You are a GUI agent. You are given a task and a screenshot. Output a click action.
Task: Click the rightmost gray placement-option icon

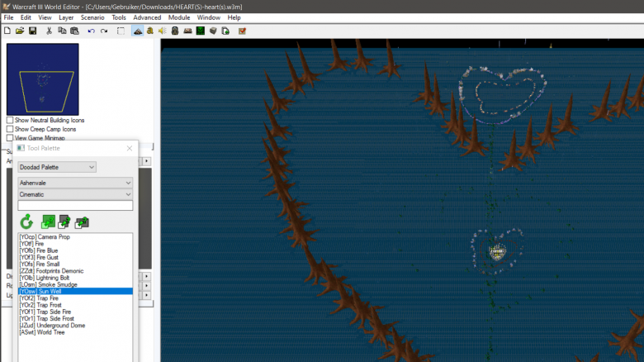tap(82, 222)
